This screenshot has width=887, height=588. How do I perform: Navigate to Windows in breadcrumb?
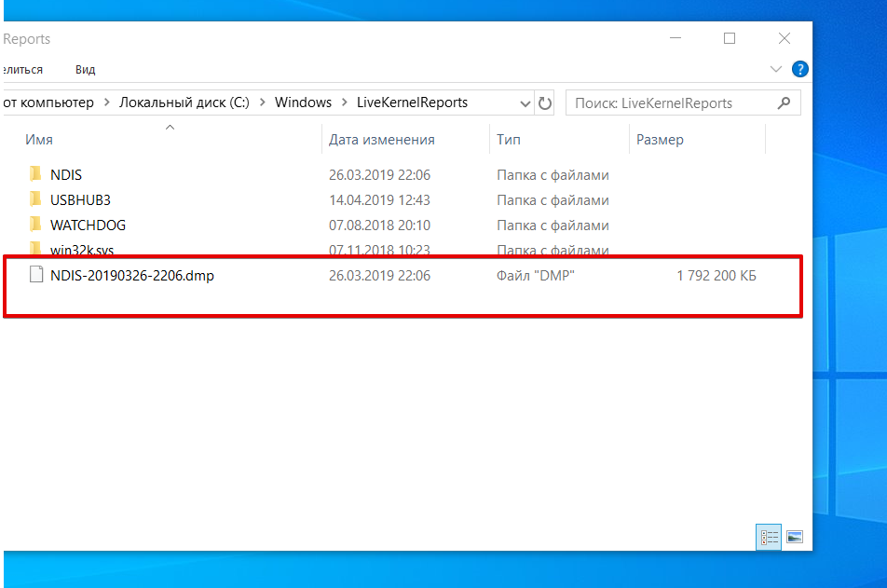click(x=303, y=103)
